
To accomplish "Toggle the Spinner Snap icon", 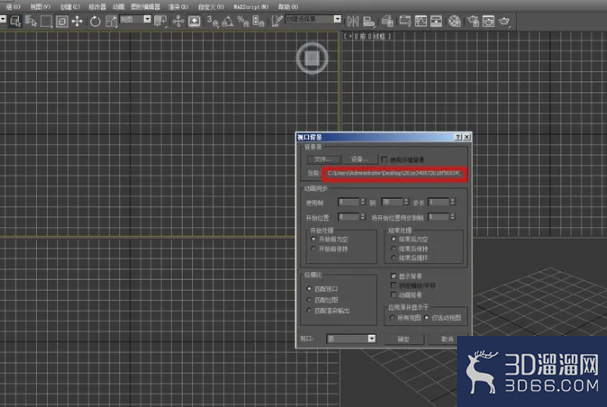I will tap(258, 21).
